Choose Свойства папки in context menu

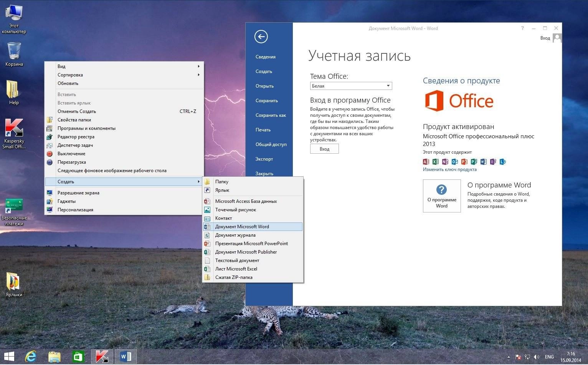[x=124, y=120]
